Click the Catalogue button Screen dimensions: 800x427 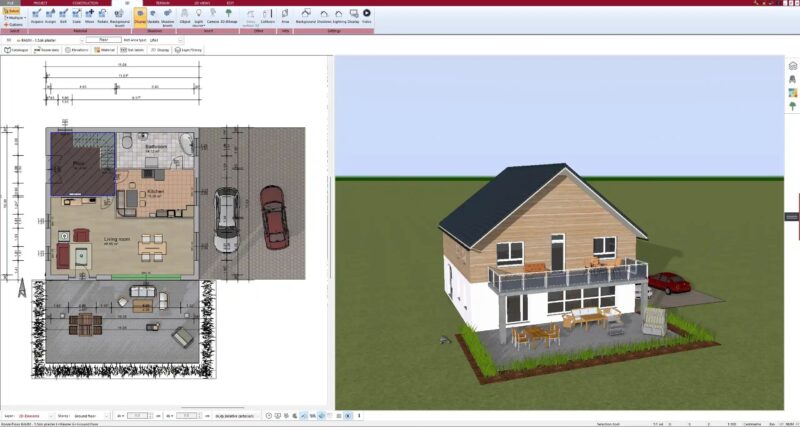pyautogui.click(x=18, y=49)
